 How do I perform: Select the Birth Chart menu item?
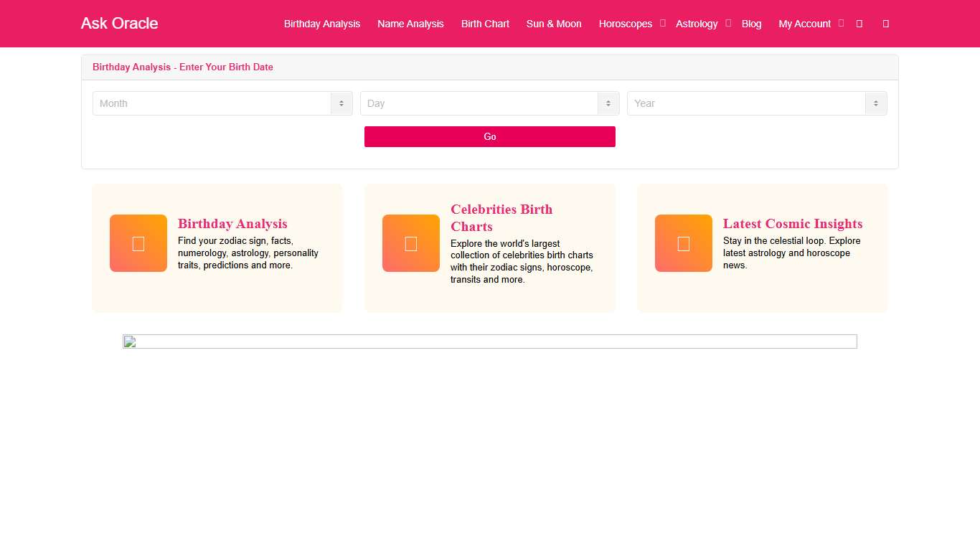[485, 23]
